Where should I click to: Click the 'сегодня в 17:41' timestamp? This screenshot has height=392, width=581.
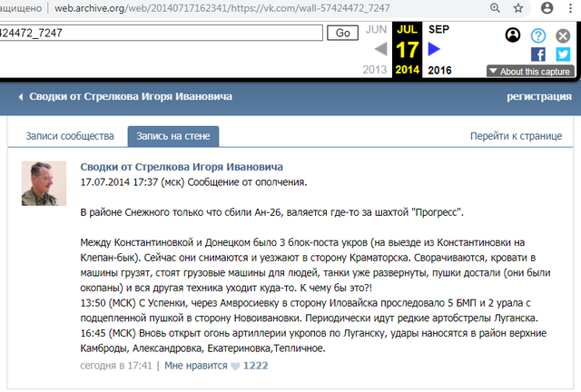click(x=116, y=366)
